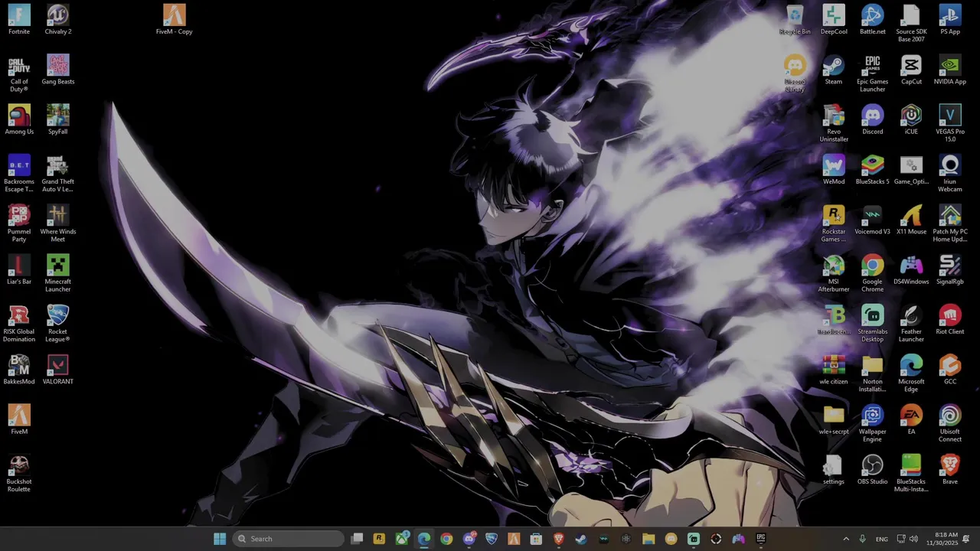
Task: Select the Among Us desktop icon
Action: click(x=19, y=119)
